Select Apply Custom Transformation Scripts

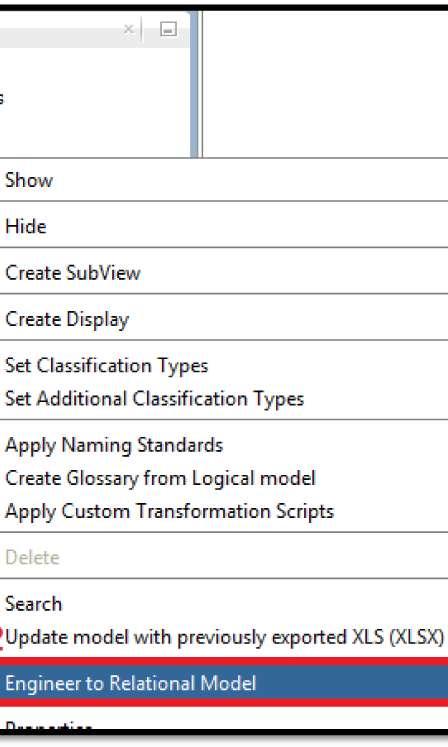(x=224, y=511)
